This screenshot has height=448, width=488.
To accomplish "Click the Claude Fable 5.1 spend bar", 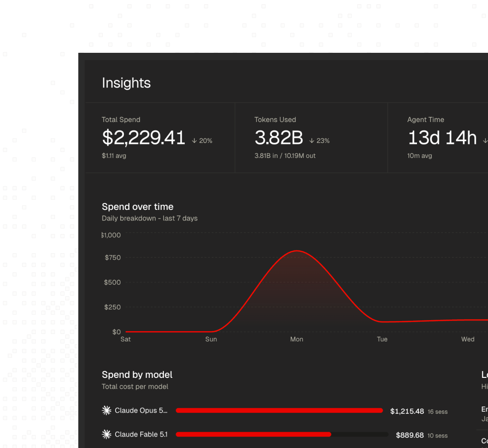I will point(282,434).
